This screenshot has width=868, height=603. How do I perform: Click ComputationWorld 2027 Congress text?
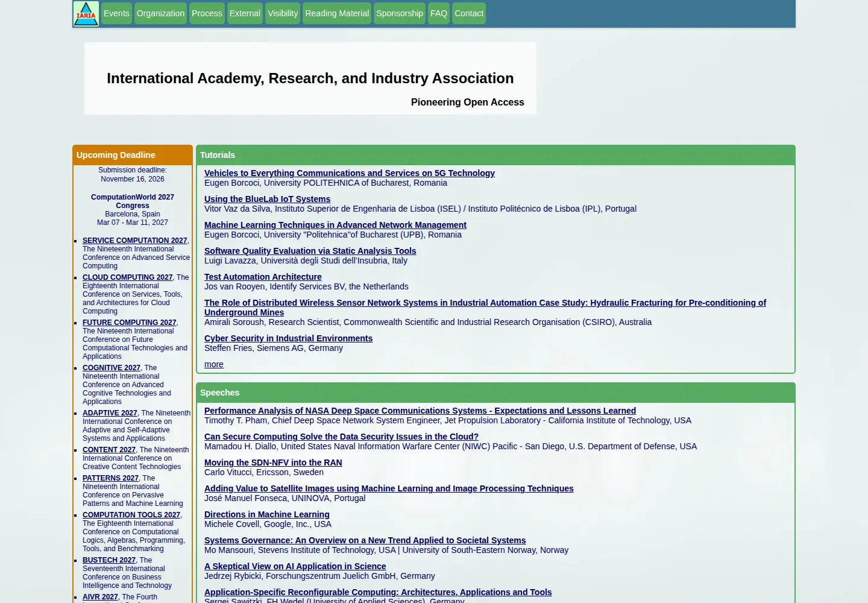pyautogui.click(x=133, y=201)
